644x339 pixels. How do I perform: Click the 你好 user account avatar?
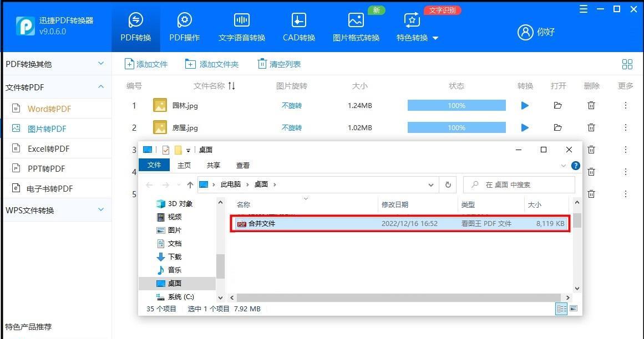[x=525, y=32]
